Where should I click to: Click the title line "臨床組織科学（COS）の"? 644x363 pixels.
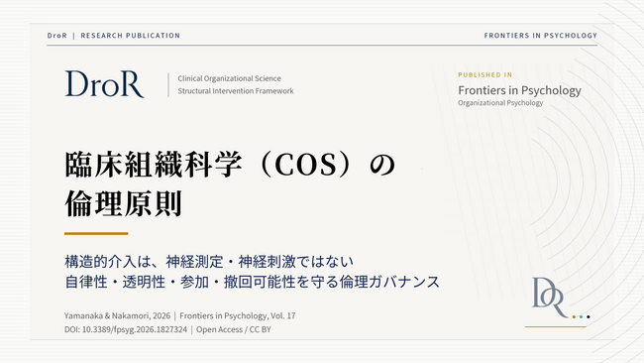click(x=230, y=165)
